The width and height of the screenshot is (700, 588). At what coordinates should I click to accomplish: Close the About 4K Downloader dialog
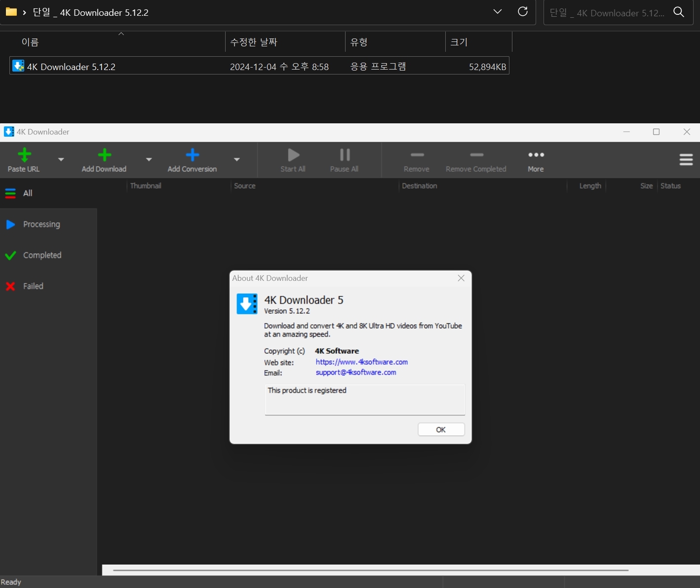point(461,278)
